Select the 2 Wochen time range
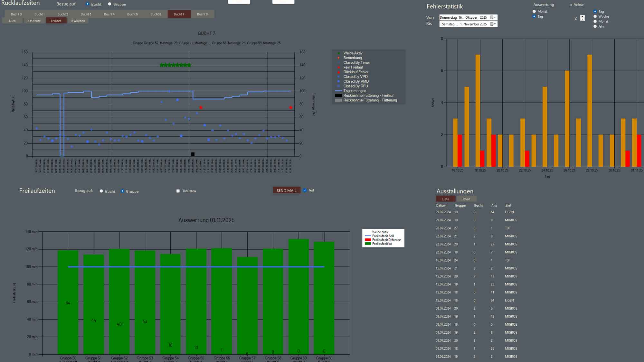This screenshot has width=644, height=362. [78, 21]
